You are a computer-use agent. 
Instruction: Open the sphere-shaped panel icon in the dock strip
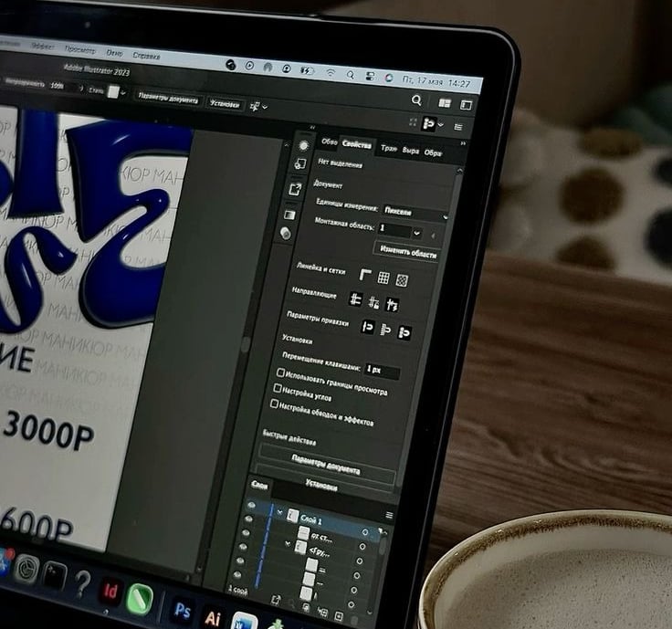coord(286,234)
